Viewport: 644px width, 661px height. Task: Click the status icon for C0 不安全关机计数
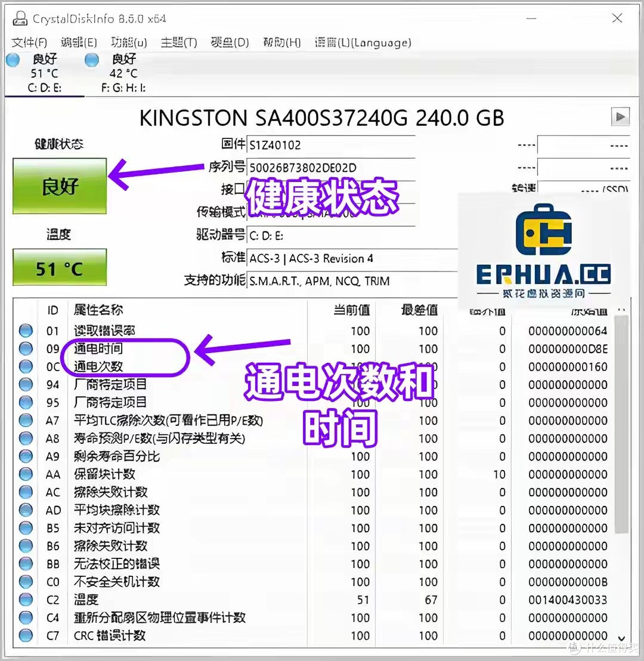point(26,581)
